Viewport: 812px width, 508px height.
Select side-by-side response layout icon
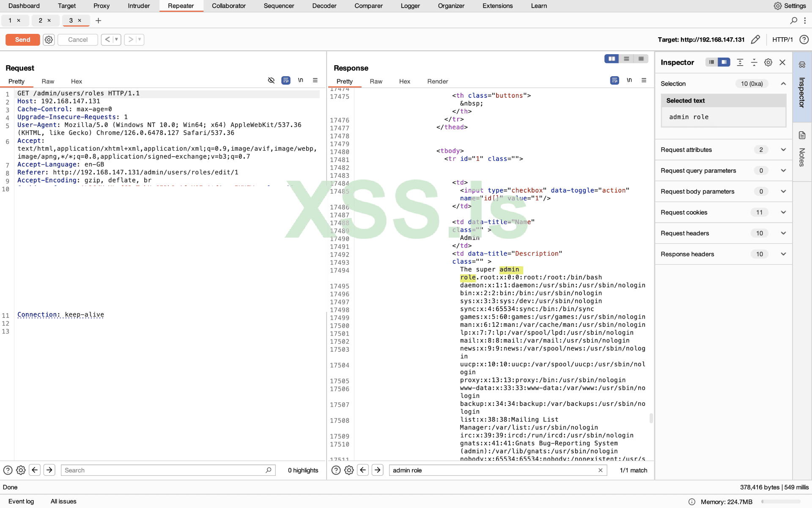pyautogui.click(x=612, y=59)
